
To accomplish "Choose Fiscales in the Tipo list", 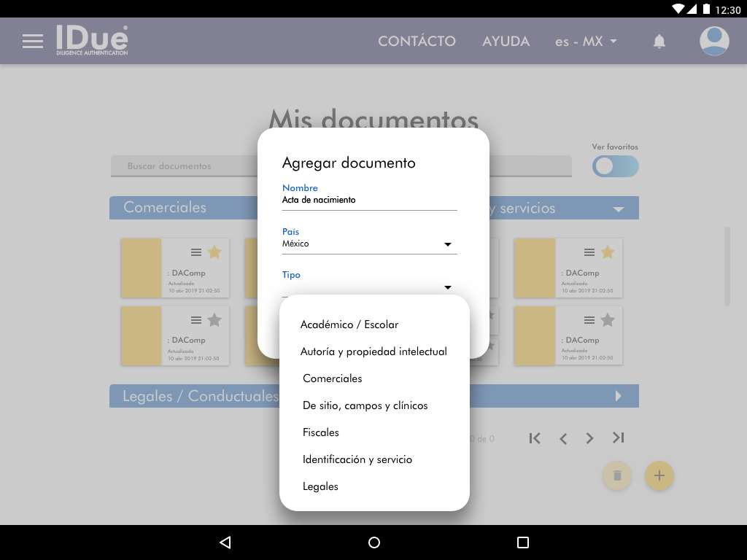I will (x=321, y=432).
